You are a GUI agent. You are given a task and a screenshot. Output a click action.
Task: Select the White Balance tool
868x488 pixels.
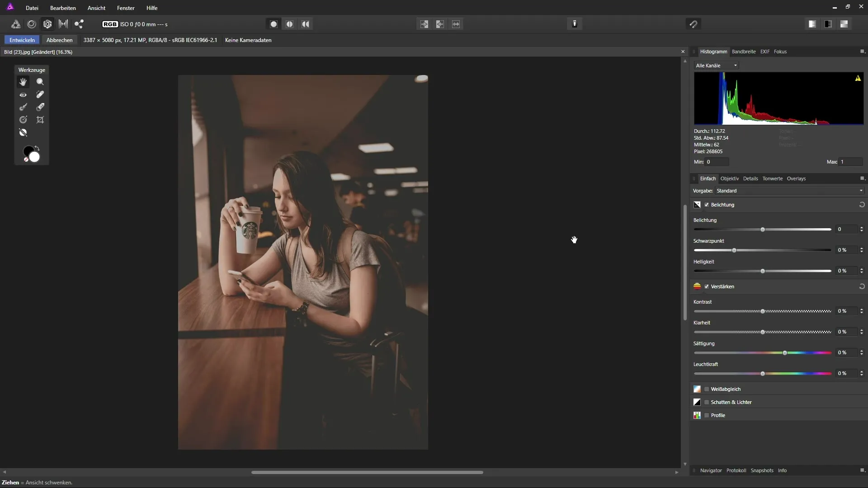(23, 132)
